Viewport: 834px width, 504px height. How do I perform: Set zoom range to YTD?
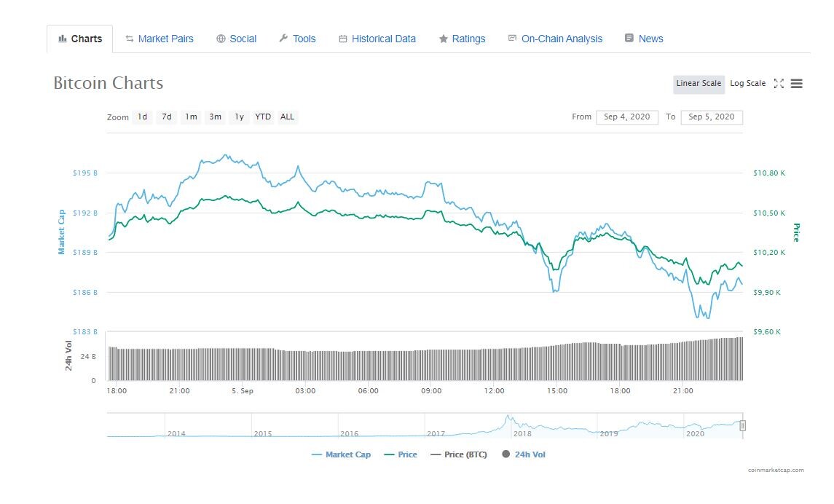[263, 117]
